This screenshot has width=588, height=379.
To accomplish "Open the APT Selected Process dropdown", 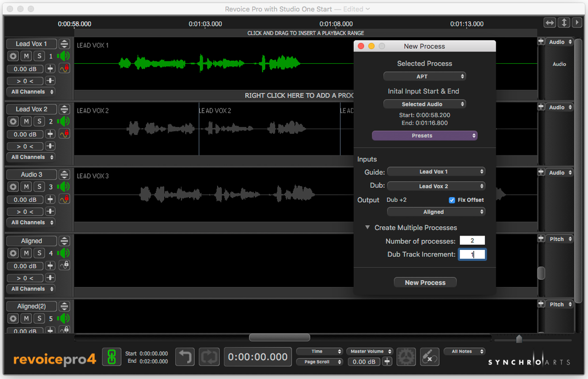I will (x=424, y=76).
